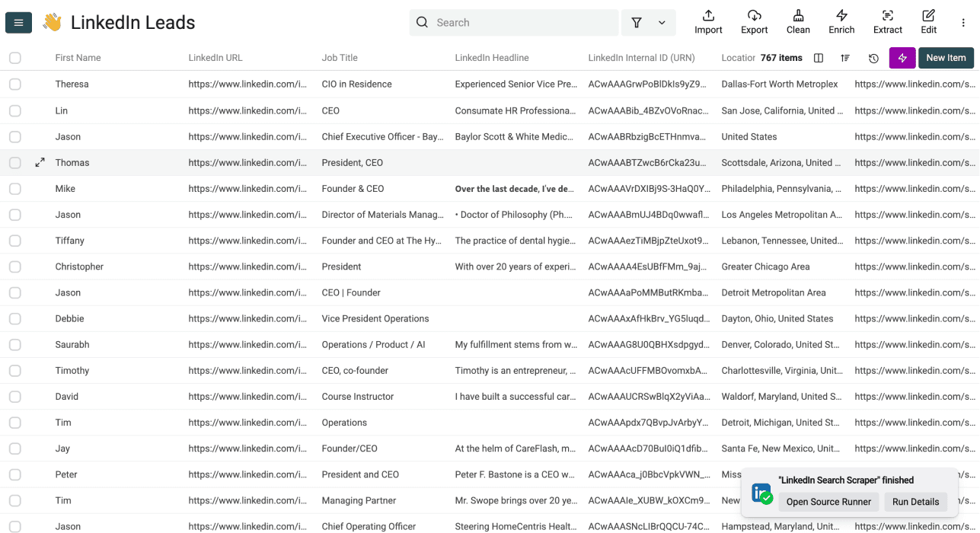The width and height of the screenshot is (980, 533).
Task: Create a record with the New Item button
Action: [x=945, y=57]
